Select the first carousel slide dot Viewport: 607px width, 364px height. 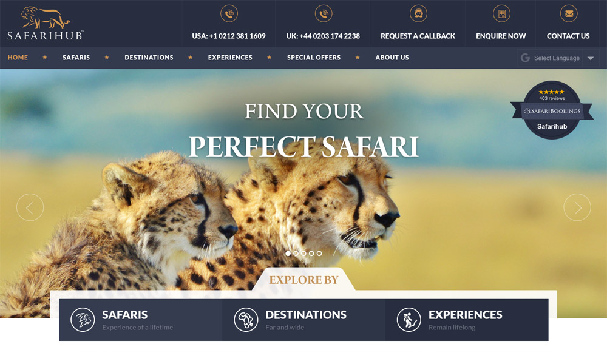pos(288,254)
